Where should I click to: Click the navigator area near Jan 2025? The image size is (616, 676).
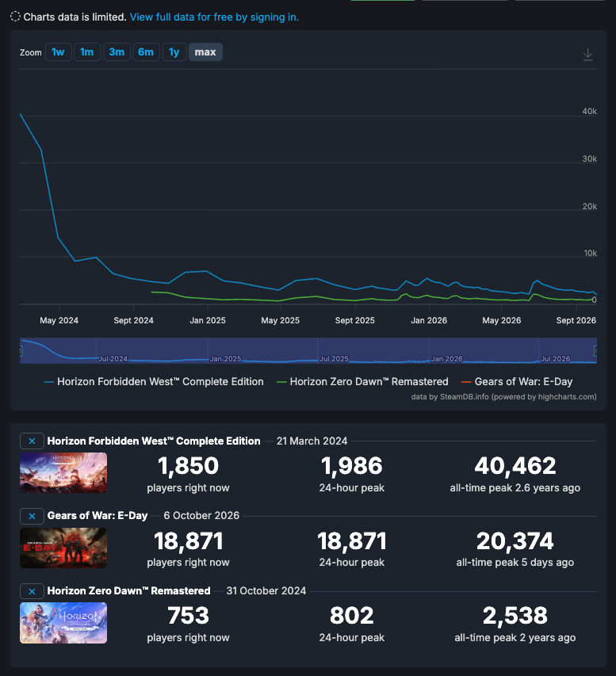click(225, 358)
